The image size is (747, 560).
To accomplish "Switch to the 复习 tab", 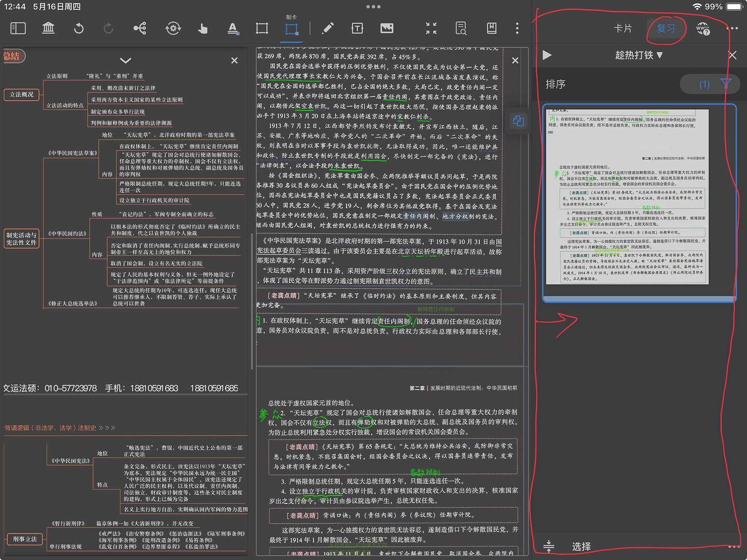I will [x=666, y=29].
